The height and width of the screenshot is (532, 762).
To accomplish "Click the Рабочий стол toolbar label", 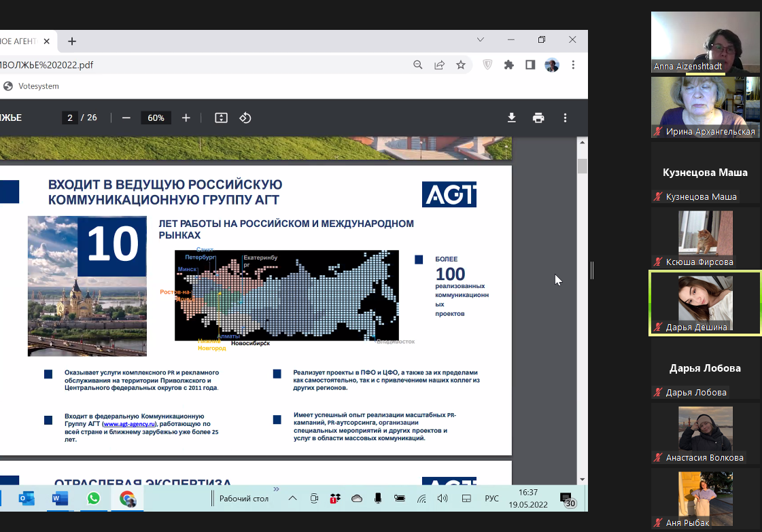I will (x=244, y=499).
